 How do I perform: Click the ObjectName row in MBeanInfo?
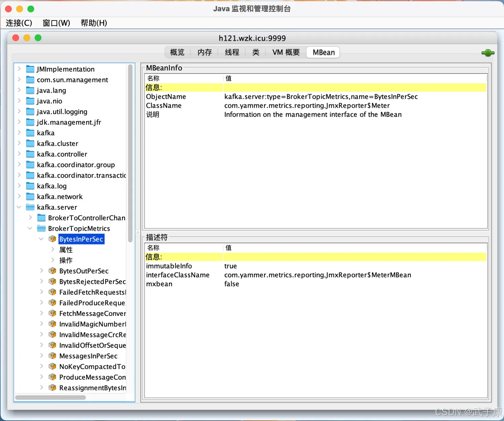pyautogui.click(x=316, y=97)
